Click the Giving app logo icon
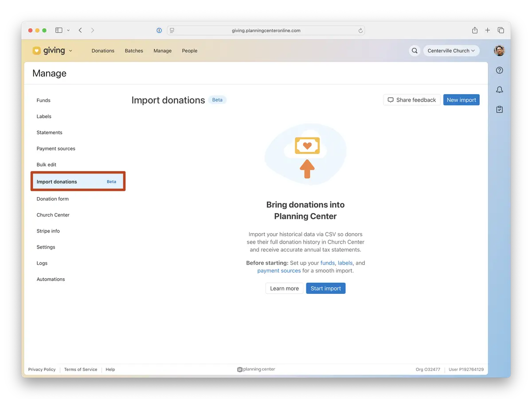Viewport: 532px width, 399px height. pyautogui.click(x=36, y=51)
